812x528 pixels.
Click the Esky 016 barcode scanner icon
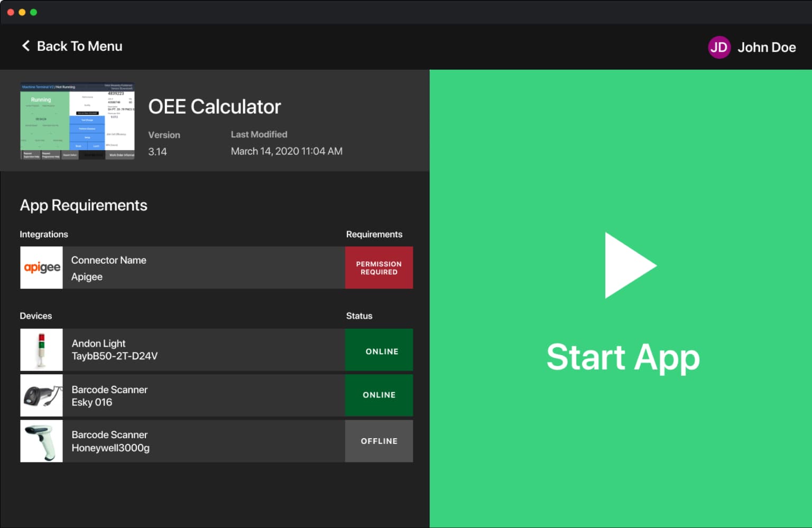click(x=41, y=395)
